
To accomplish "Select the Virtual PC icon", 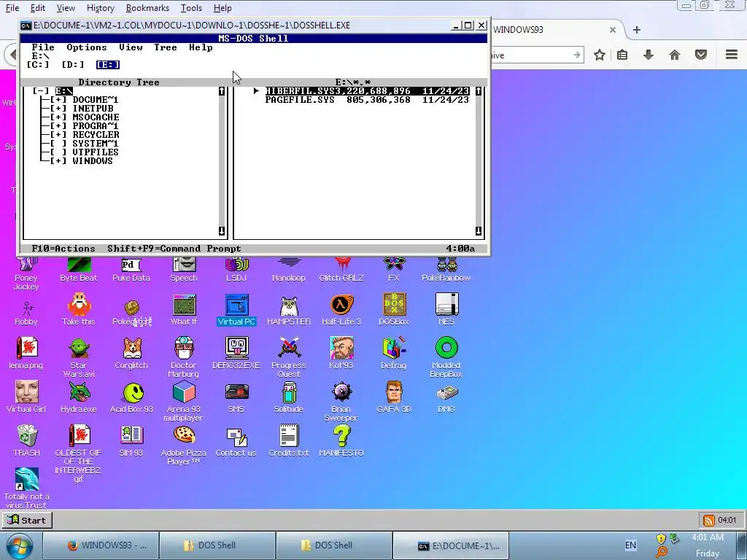I will tap(236, 309).
